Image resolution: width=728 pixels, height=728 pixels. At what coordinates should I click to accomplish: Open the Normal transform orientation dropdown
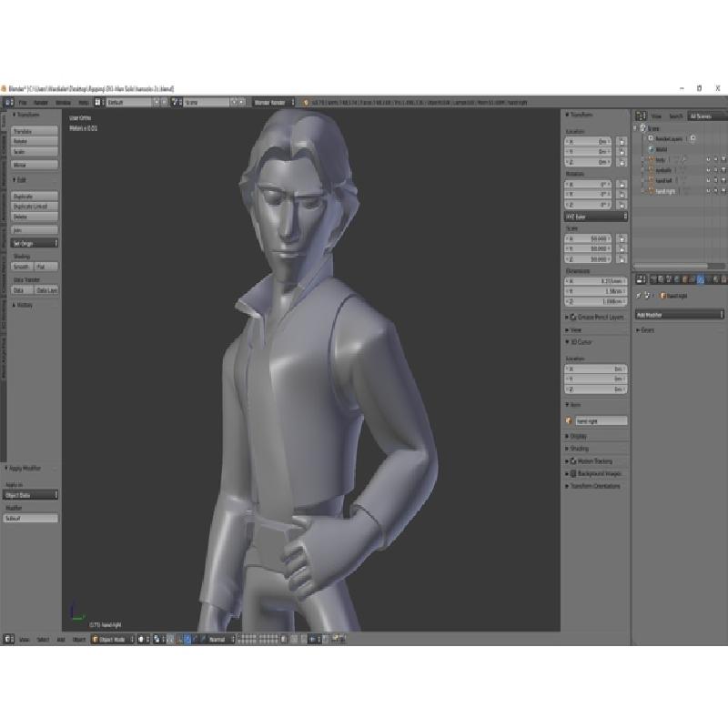tap(219, 640)
